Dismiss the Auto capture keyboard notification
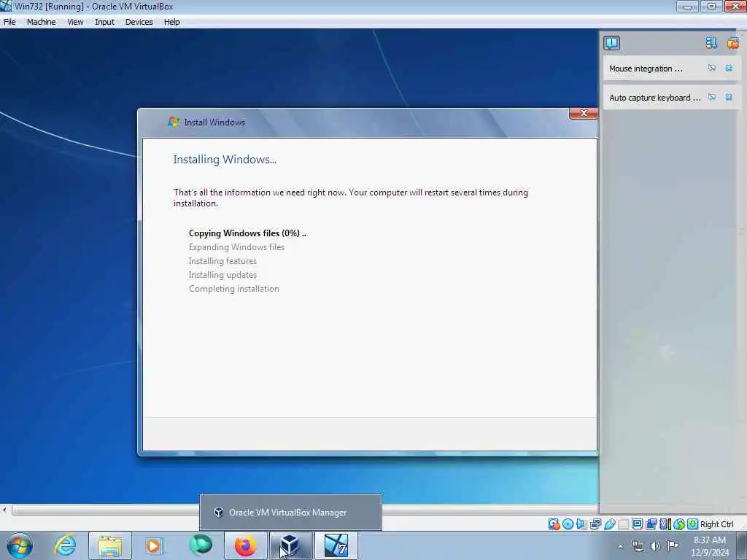The width and height of the screenshot is (747, 560). click(x=729, y=97)
